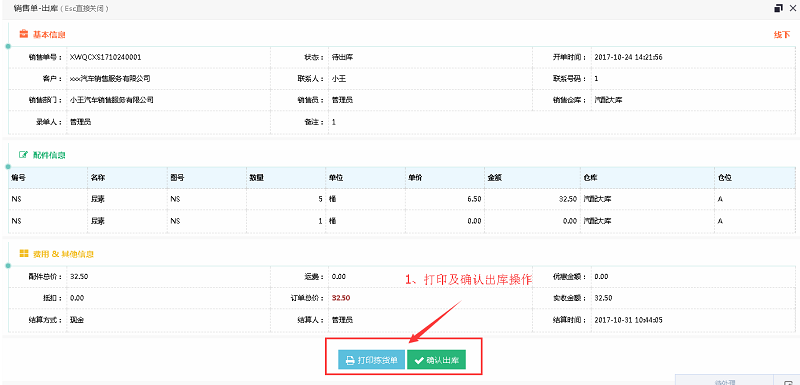Click the 开单时间 value 2017-10-24 14:21:56

(629, 57)
